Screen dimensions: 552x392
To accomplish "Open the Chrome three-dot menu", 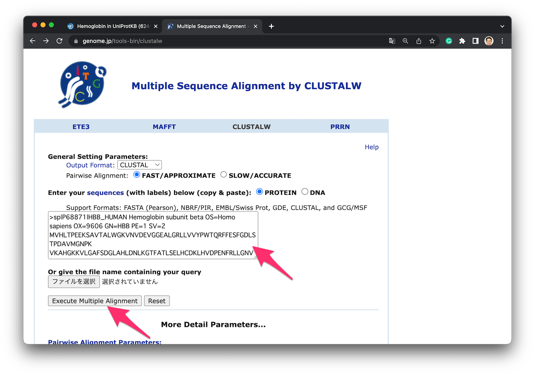I will coord(502,41).
